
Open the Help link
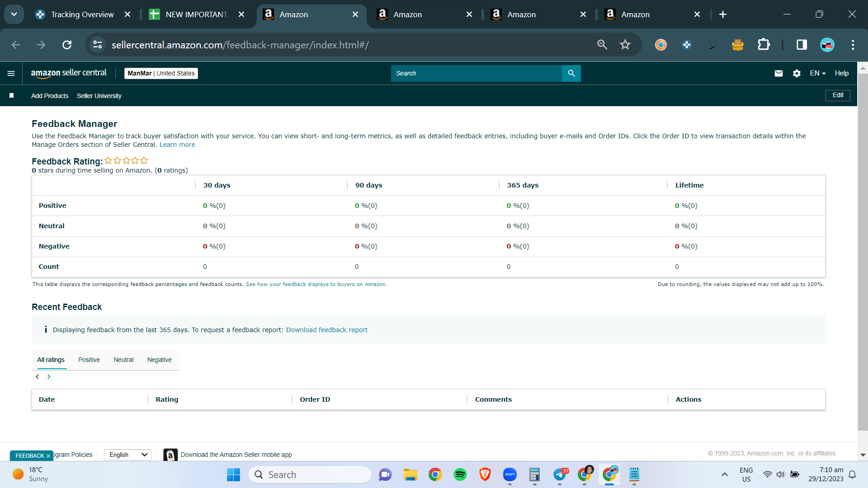[x=841, y=73]
